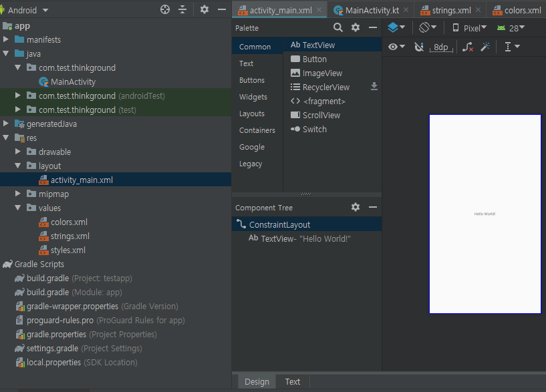Select TextView "Hello World!" in Component Tree
The image size is (546, 392).
(307, 238)
